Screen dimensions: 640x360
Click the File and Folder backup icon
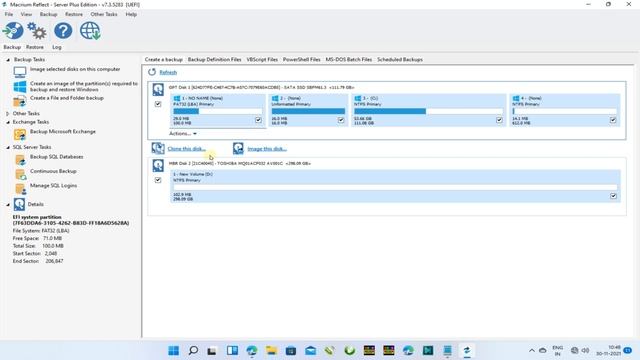tap(20, 101)
